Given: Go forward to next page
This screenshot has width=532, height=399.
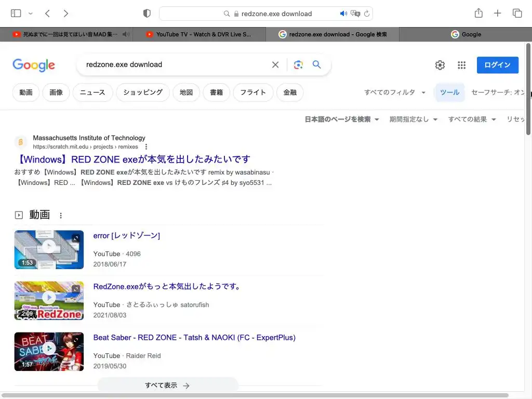Looking at the screenshot, I should click(x=66, y=14).
